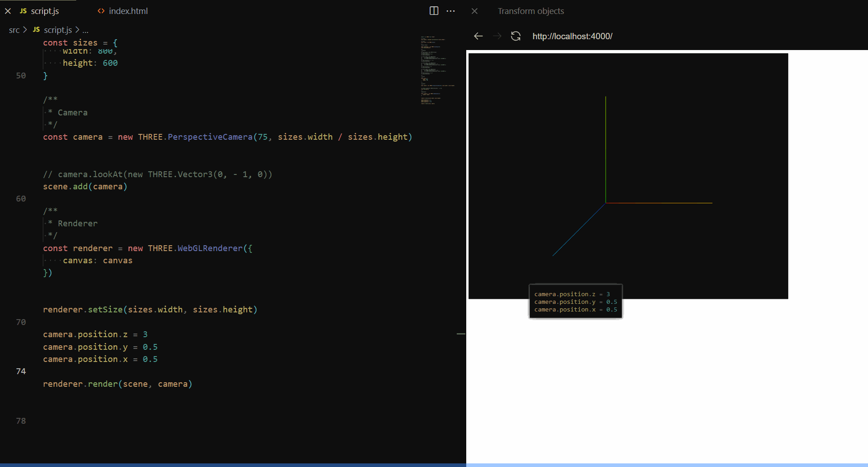Click line number 70 in the gutter
The width and height of the screenshot is (868, 467).
point(21,322)
